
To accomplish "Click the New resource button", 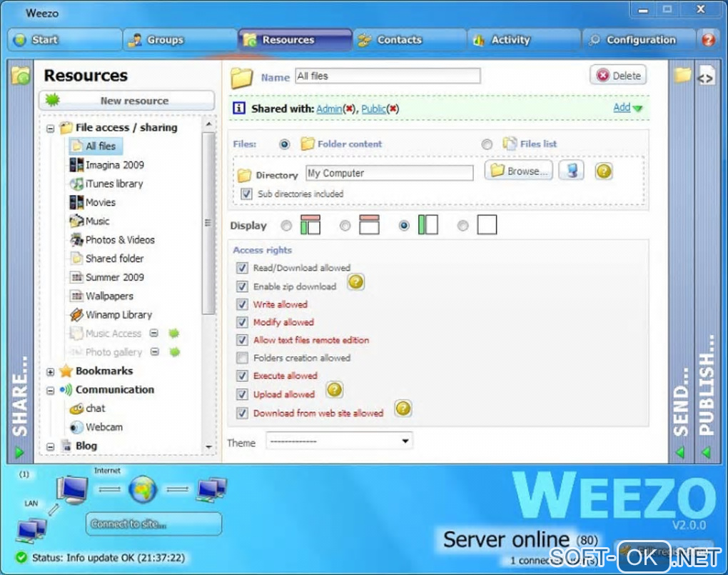I will coord(127,101).
